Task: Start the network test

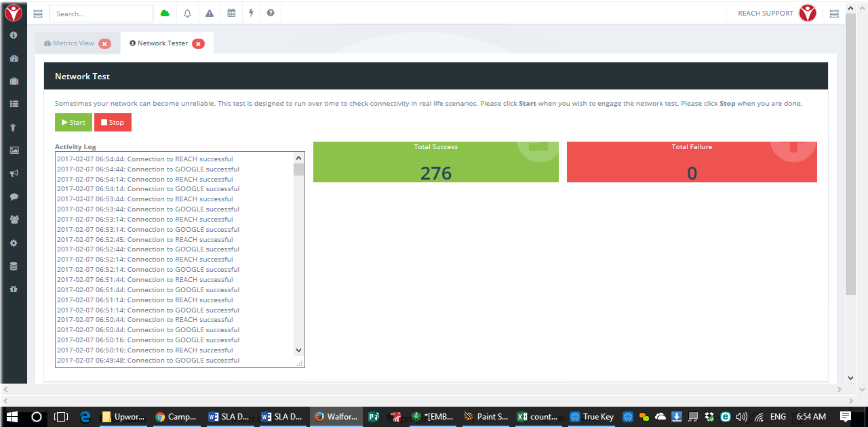Action: tap(73, 123)
